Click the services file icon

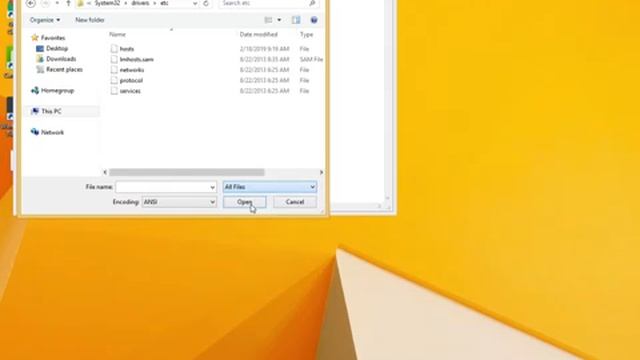pos(114,91)
